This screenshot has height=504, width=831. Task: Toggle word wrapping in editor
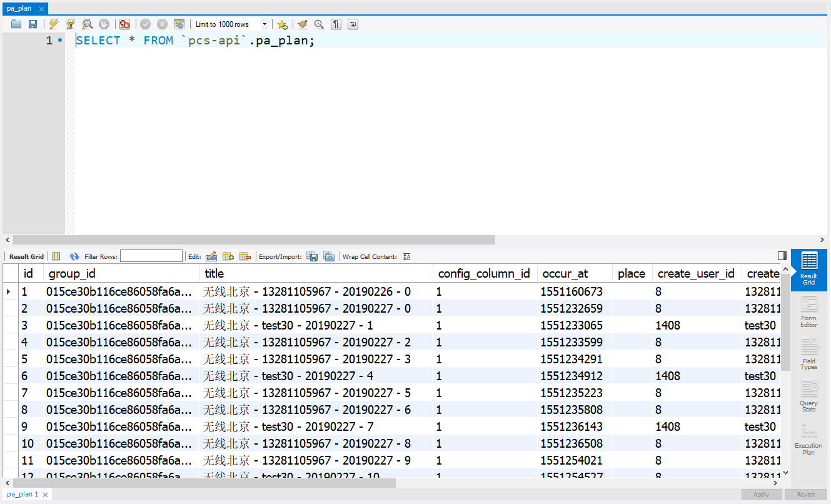point(353,24)
